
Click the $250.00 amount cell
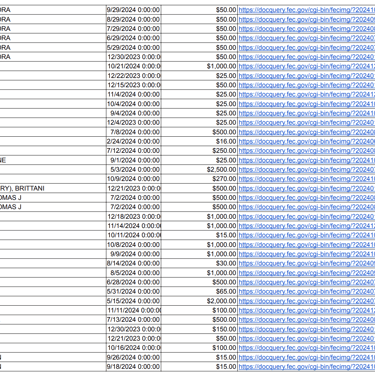point(199,151)
